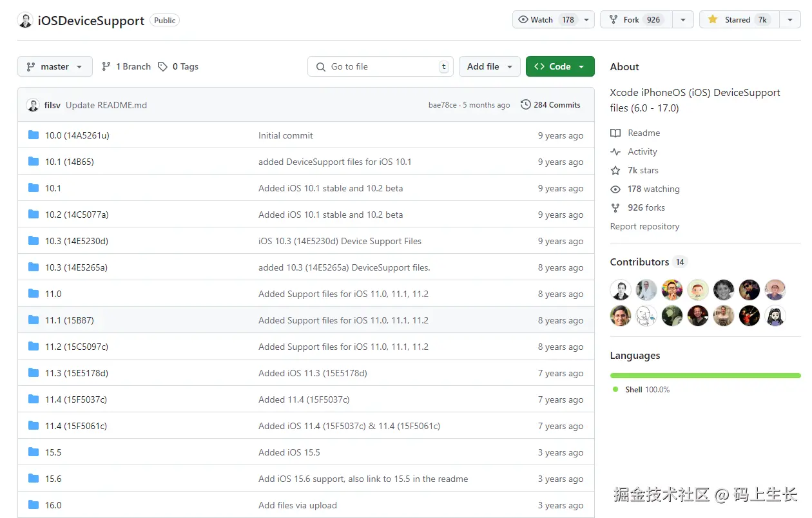Open the 178 watching link
Screen dimensions: 812x518
click(645, 189)
